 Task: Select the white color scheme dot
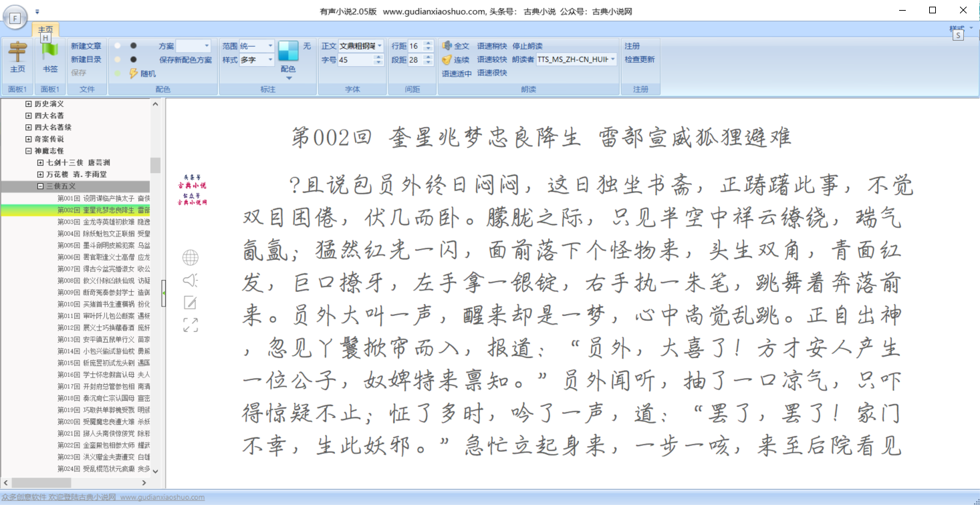118,45
